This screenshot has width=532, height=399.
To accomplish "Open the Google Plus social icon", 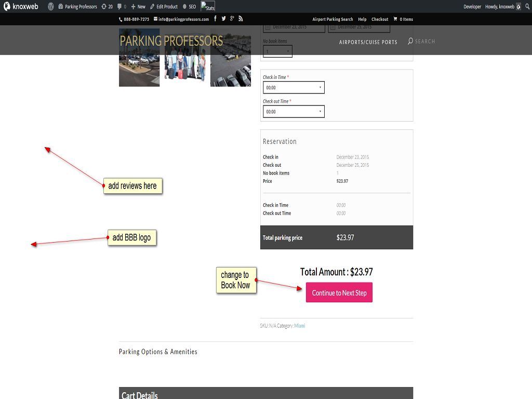I will click(232, 19).
